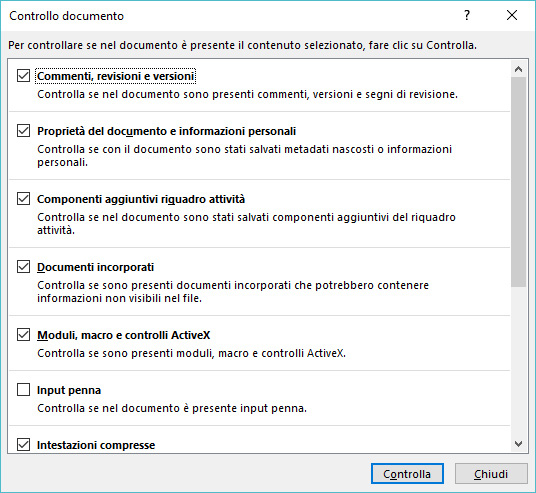Disable Moduli, macro e controlli ActiveX checkbox

[x=23, y=335]
